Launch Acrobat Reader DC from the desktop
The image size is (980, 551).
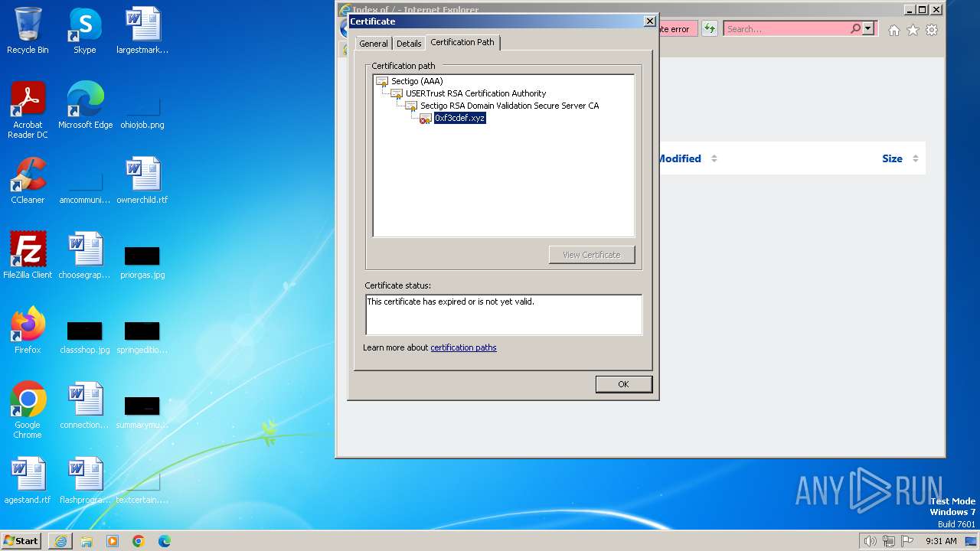28,111
